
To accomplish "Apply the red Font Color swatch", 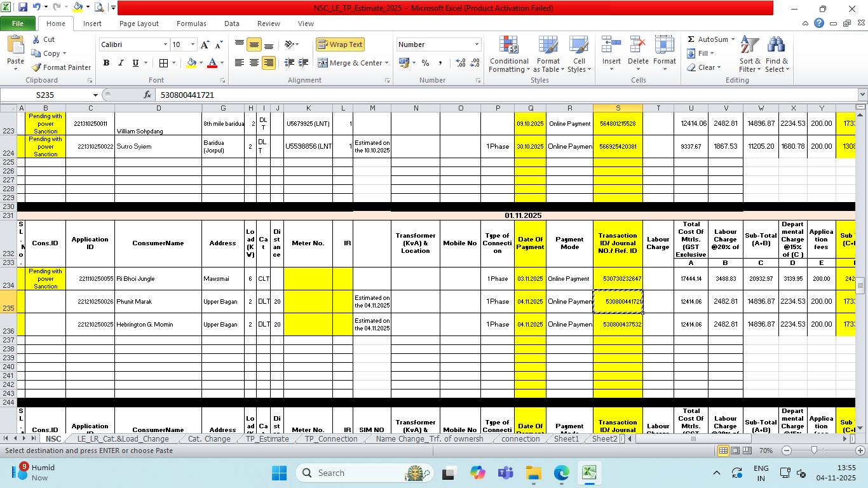I will (212, 63).
